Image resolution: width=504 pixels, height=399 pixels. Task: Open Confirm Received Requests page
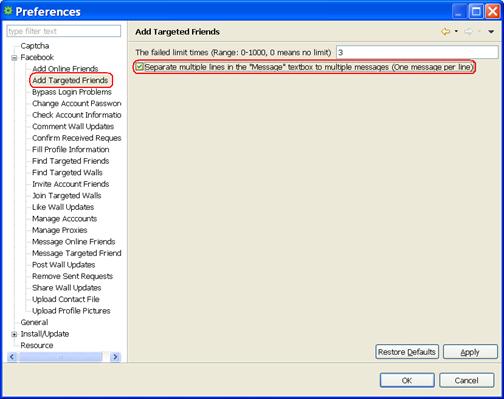pyautogui.click(x=77, y=138)
